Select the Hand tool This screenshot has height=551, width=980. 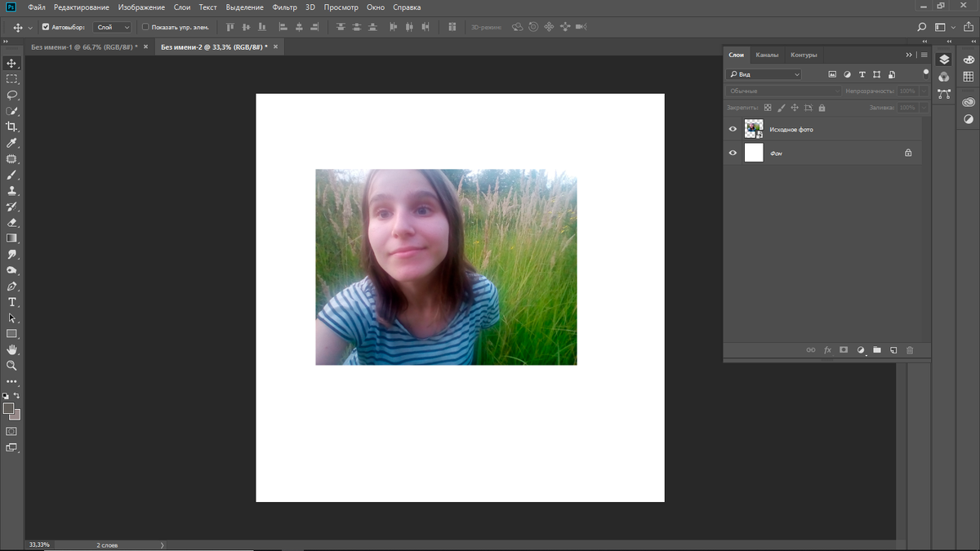pyautogui.click(x=11, y=349)
